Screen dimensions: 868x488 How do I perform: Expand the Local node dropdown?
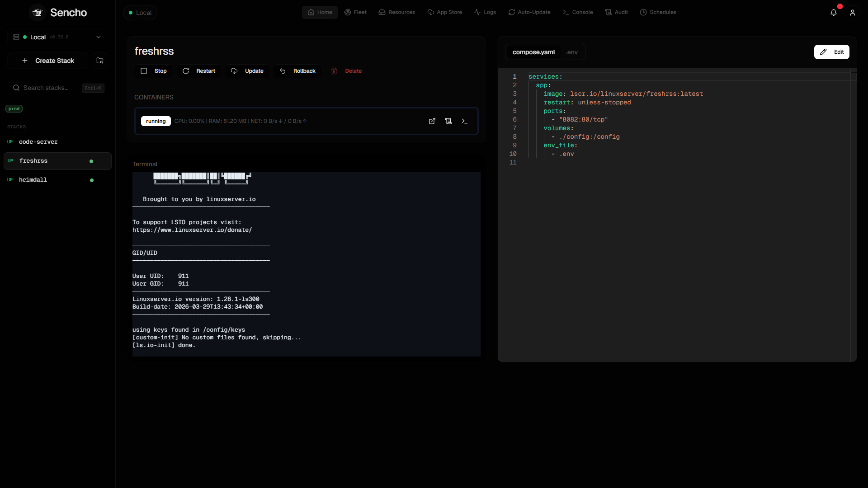[99, 37]
